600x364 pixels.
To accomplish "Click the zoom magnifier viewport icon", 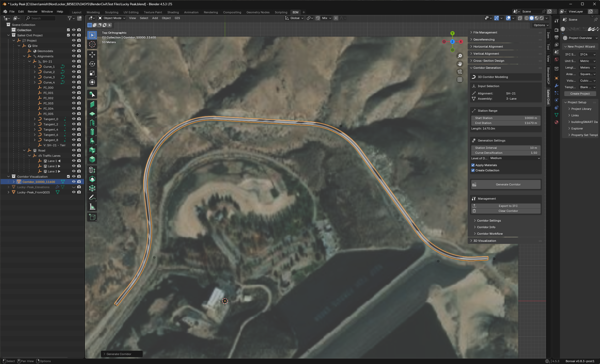I will click(x=460, y=56).
